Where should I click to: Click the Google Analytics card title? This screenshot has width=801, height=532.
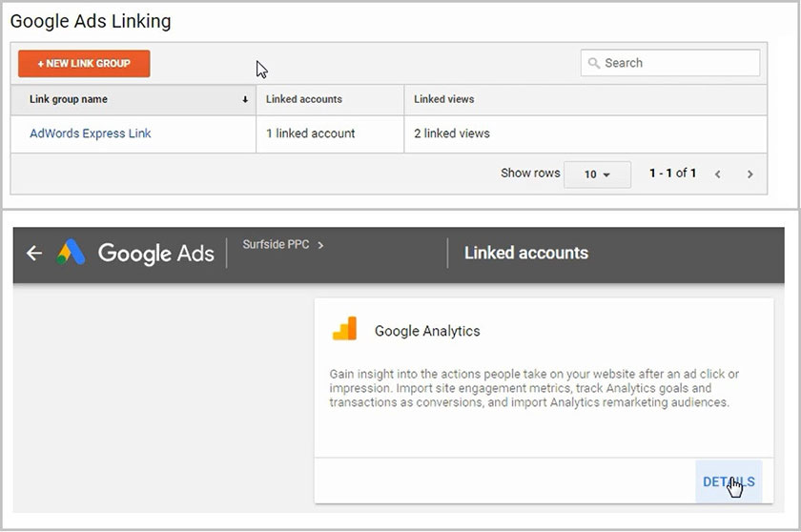pyautogui.click(x=427, y=331)
